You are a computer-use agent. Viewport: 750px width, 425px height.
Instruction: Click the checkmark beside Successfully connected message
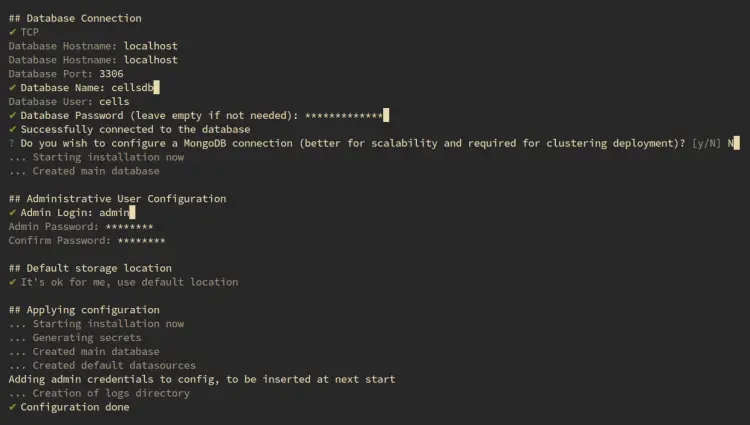click(x=13, y=130)
